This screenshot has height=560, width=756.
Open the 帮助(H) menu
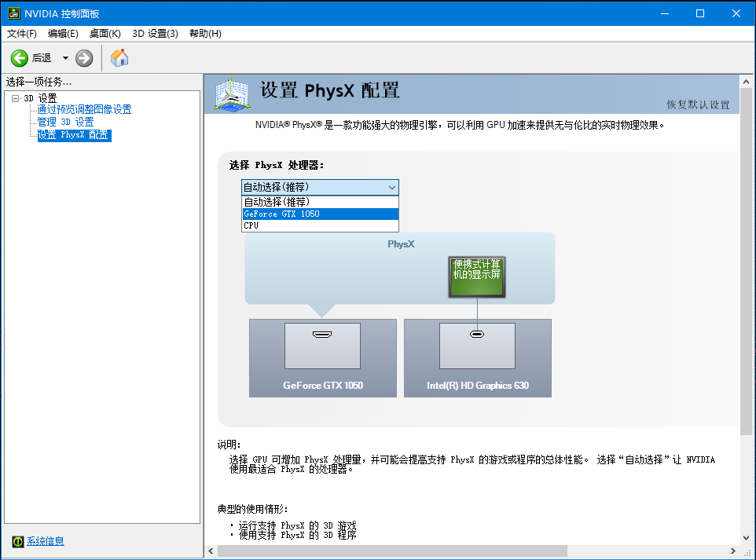click(x=205, y=33)
